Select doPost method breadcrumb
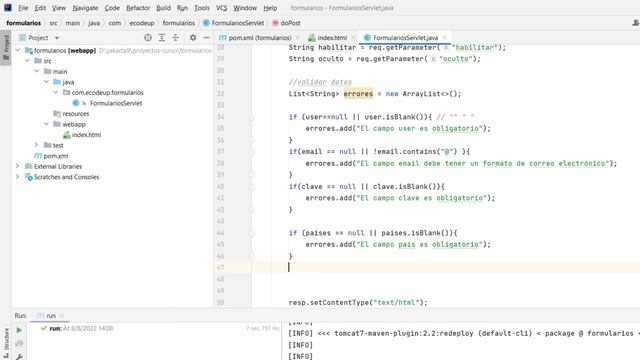Viewport: 640px width, 360px height. pos(286,23)
